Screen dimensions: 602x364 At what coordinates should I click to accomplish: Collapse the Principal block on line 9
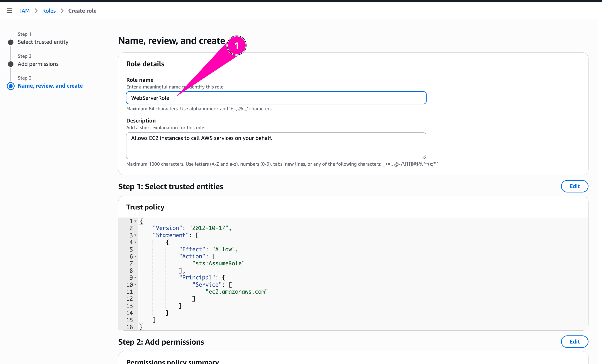136,277
